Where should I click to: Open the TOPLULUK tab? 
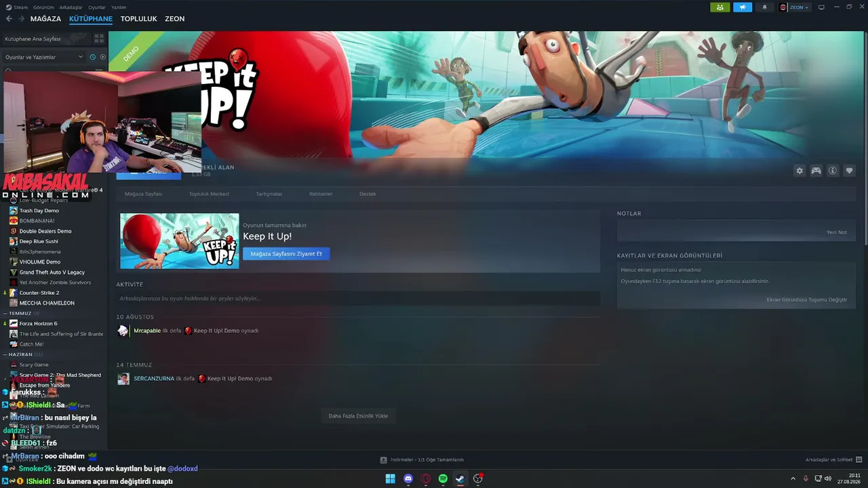click(x=139, y=19)
